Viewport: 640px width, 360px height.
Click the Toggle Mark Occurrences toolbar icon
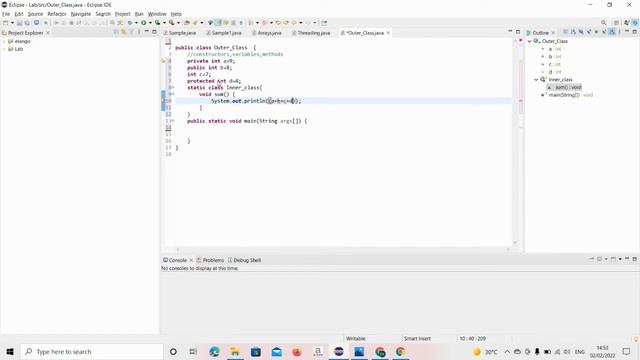point(218,23)
